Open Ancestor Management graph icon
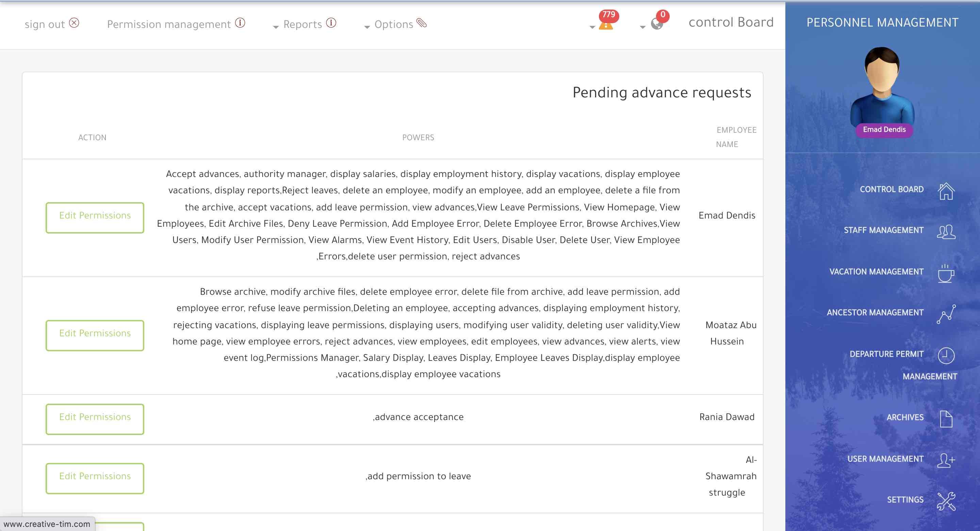This screenshot has width=980, height=531. click(946, 314)
